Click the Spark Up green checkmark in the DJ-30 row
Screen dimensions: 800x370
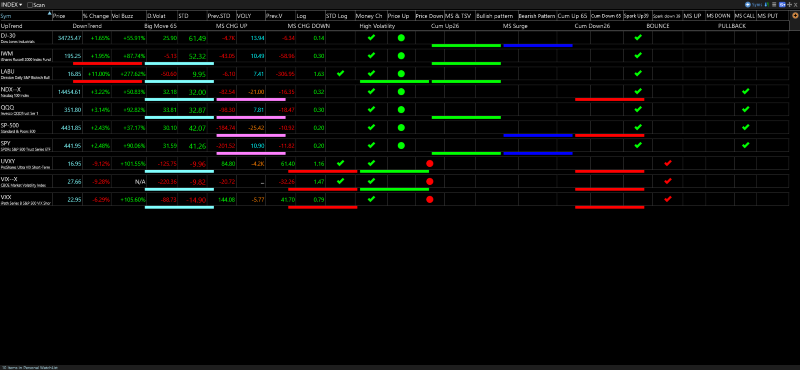638,37
